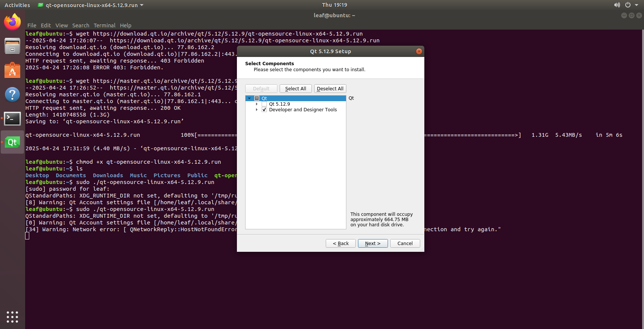
Task: Open the terminal Search menu
Action: pyautogui.click(x=81, y=25)
